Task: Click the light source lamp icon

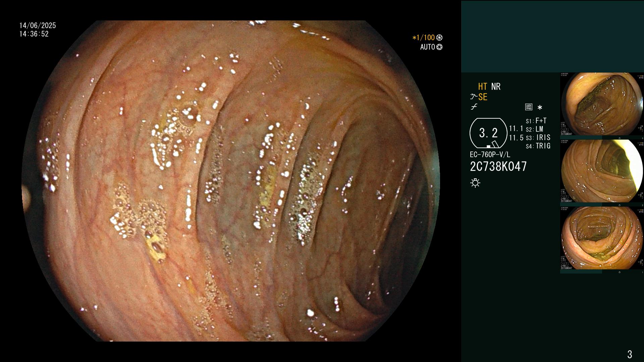Action: [x=475, y=183]
